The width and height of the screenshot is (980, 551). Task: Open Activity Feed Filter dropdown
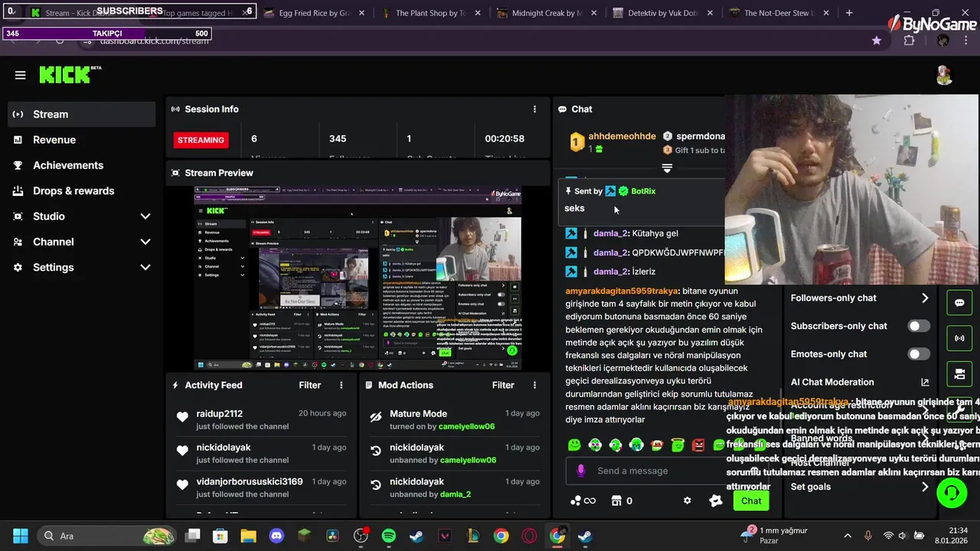click(x=309, y=385)
